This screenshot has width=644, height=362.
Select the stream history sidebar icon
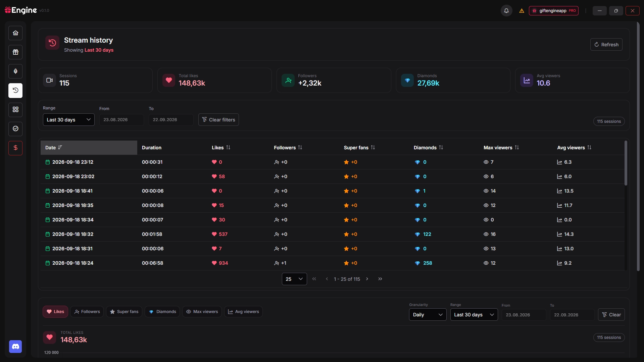click(15, 90)
